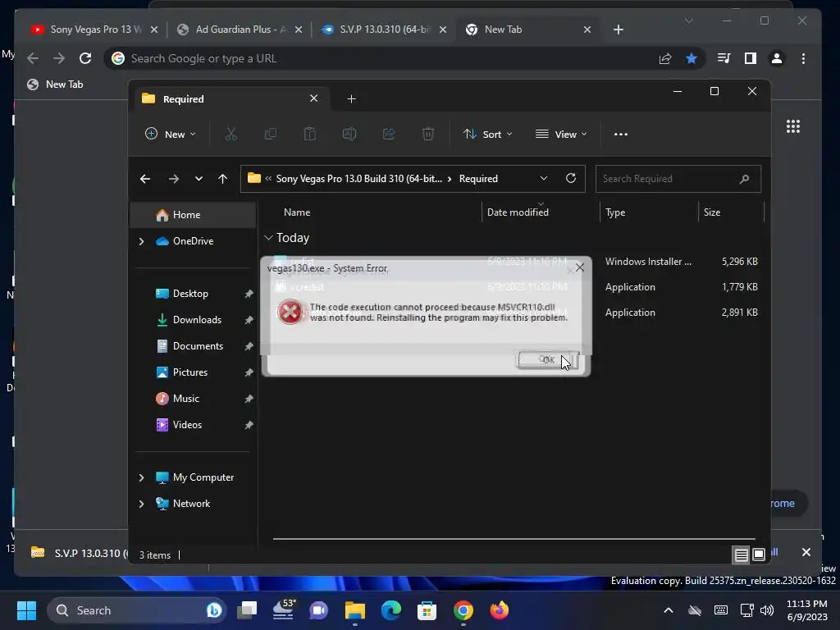Open the View dropdown menu

[561, 134]
